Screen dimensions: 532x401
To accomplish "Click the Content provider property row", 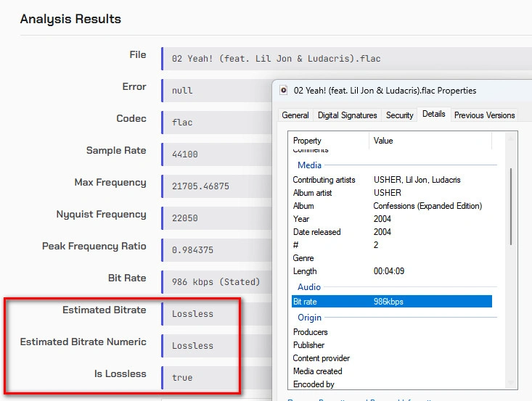I will pos(392,358).
